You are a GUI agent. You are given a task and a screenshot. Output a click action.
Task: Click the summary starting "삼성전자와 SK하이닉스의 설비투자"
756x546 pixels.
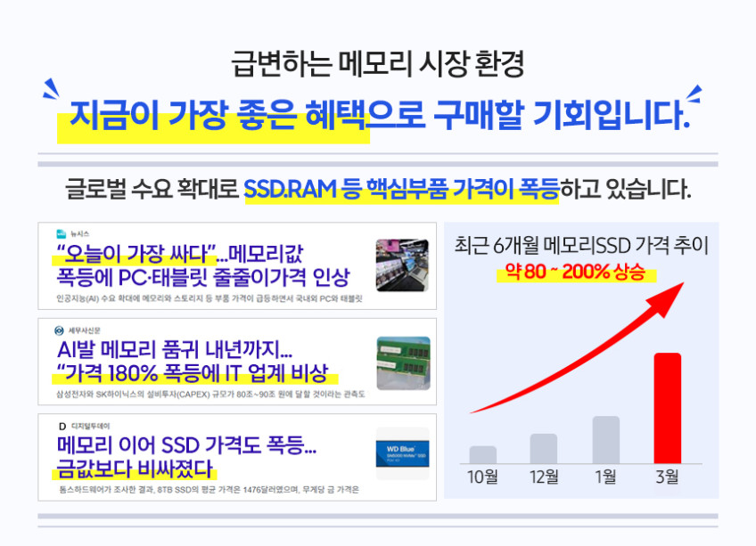[210, 395]
